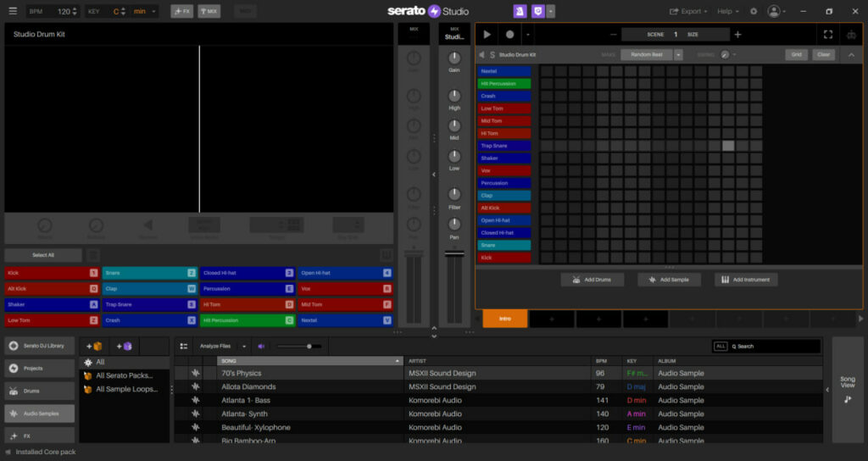Screen dimensions: 868x461
Task: Select the Kick pad
Action: tap(52, 273)
